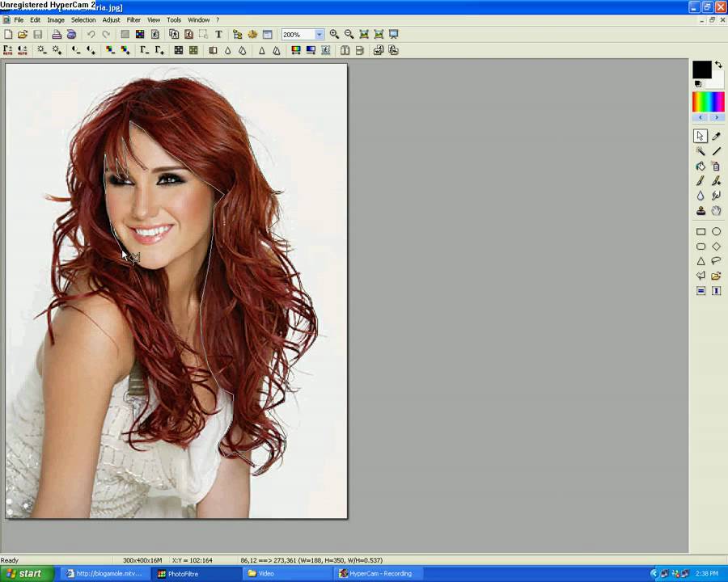Apply Auto contrast from filter toolbar
Viewport: 728px width, 582px height.
[23, 50]
